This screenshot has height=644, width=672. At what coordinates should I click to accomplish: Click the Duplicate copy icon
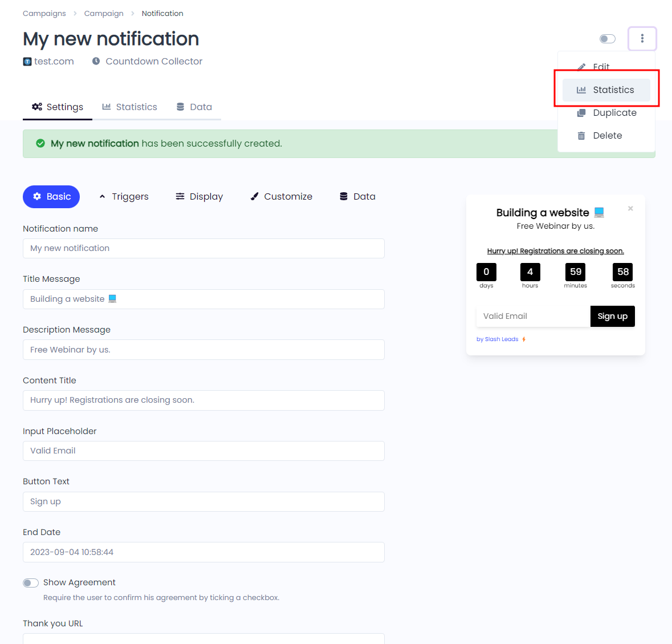pos(581,113)
